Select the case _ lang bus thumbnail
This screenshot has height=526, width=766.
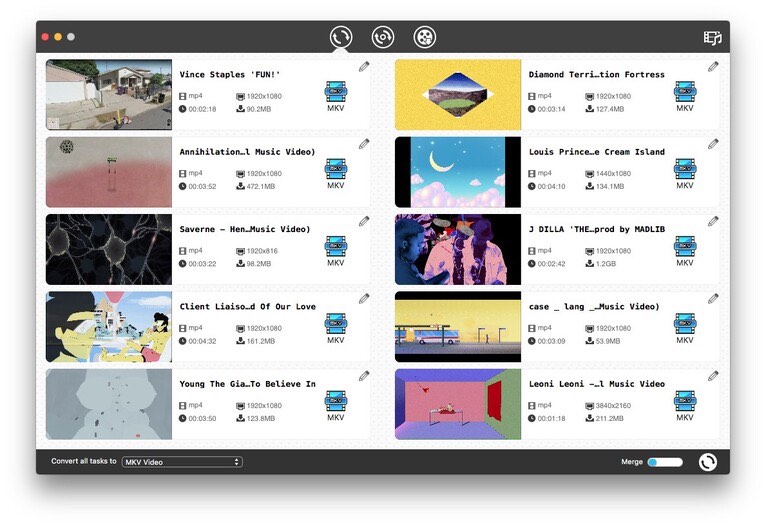(458, 327)
